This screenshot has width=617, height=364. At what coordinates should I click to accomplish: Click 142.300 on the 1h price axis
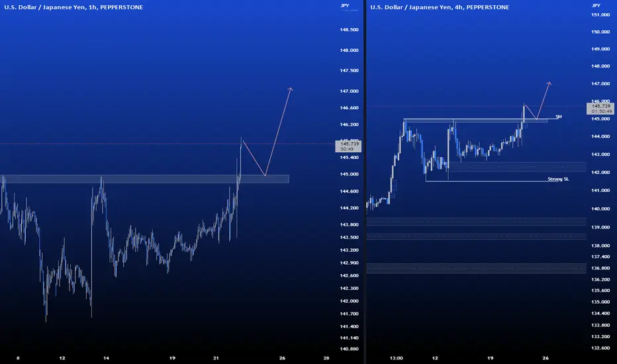click(x=349, y=288)
